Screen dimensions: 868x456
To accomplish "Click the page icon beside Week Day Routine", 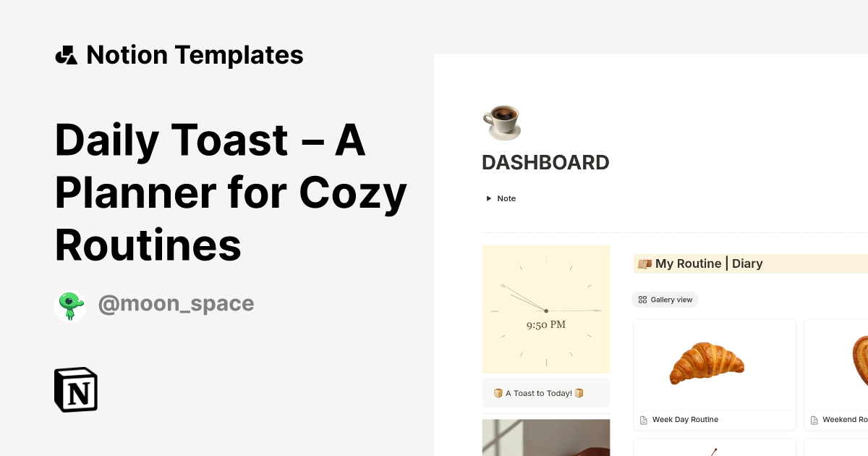I will (642, 419).
